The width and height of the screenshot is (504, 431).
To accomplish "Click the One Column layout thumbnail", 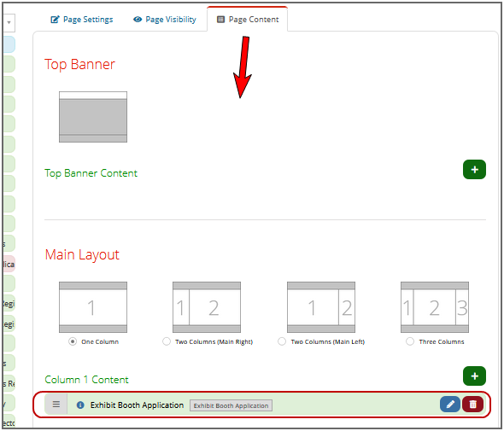I will (93, 307).
